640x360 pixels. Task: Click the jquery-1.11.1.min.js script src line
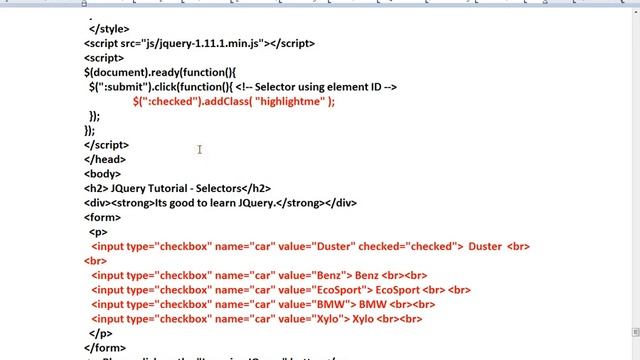point(199,44)
